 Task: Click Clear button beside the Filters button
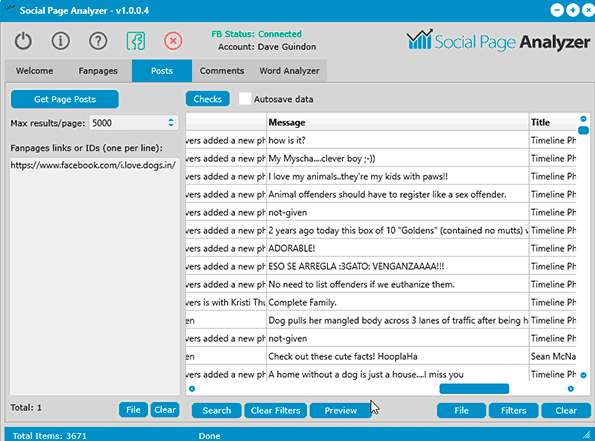coord(566,411)
